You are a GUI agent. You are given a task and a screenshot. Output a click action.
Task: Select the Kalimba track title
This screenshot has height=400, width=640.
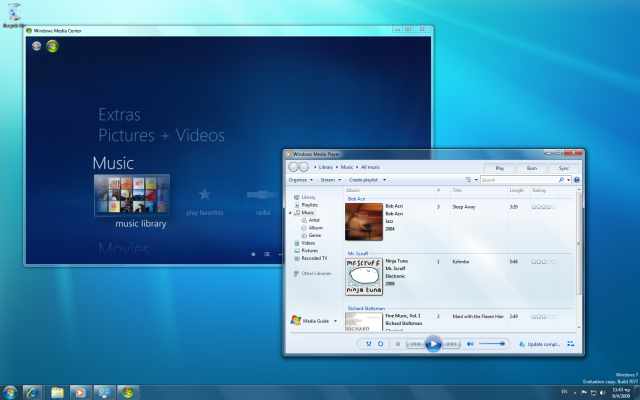pos(460,262)
